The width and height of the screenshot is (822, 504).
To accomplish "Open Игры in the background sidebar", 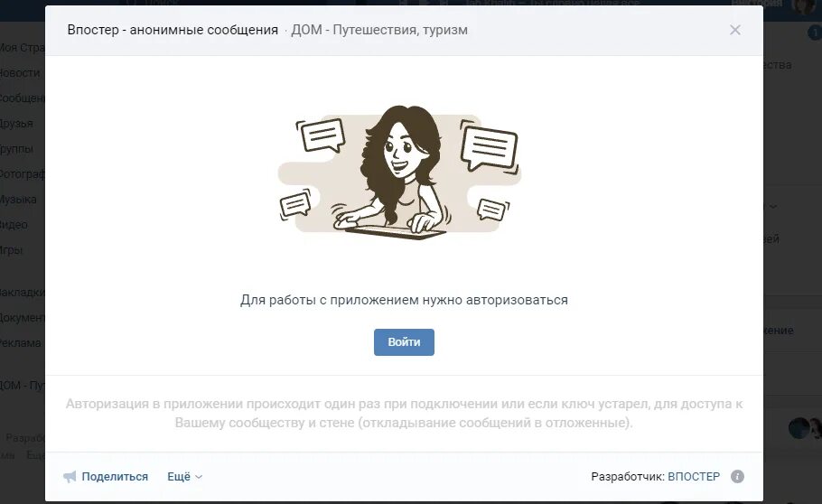I will click(12, 249).
